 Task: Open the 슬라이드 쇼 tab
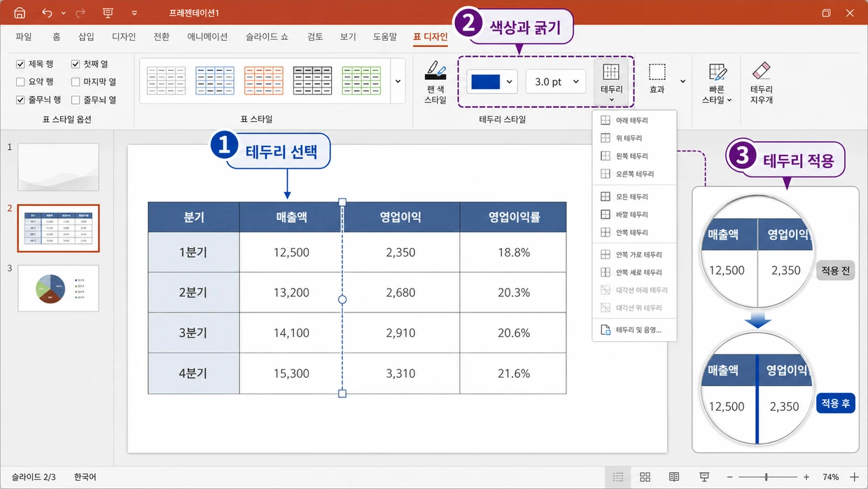(x=267, y=37)
